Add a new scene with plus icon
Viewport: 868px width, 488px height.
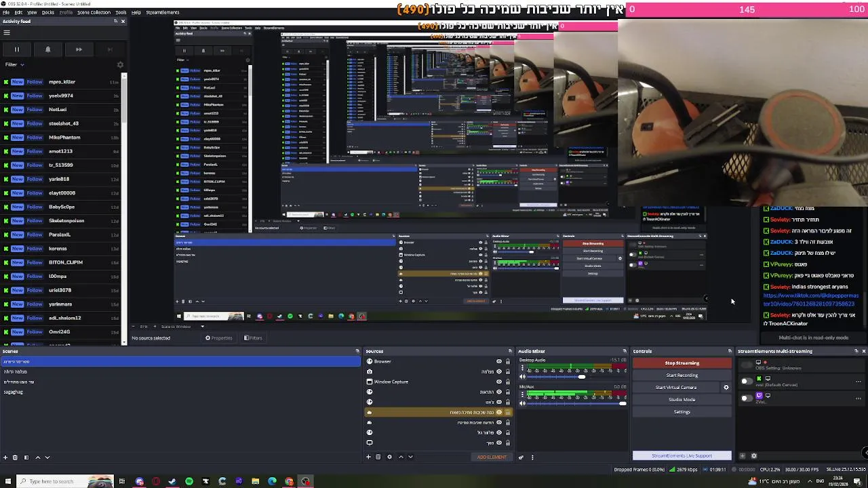[x=5, y=457]
